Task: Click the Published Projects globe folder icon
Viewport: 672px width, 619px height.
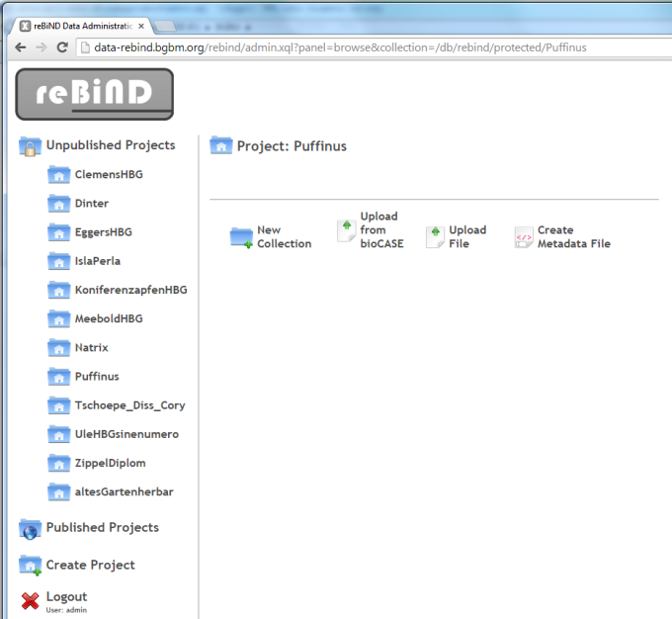Action: pos(30,529)
